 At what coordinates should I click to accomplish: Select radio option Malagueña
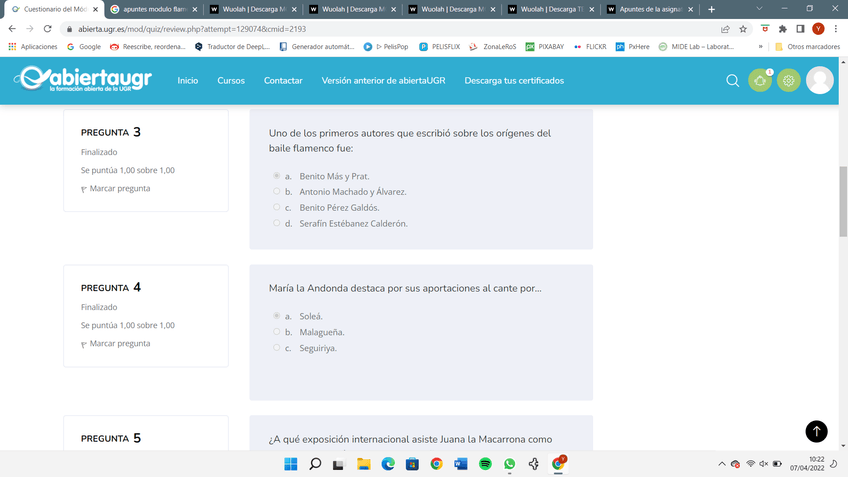pos(276,332)
